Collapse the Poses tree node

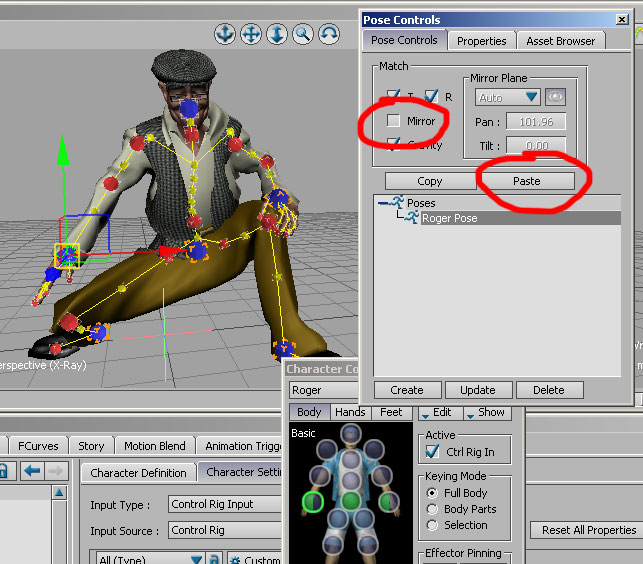pos(384,203)
